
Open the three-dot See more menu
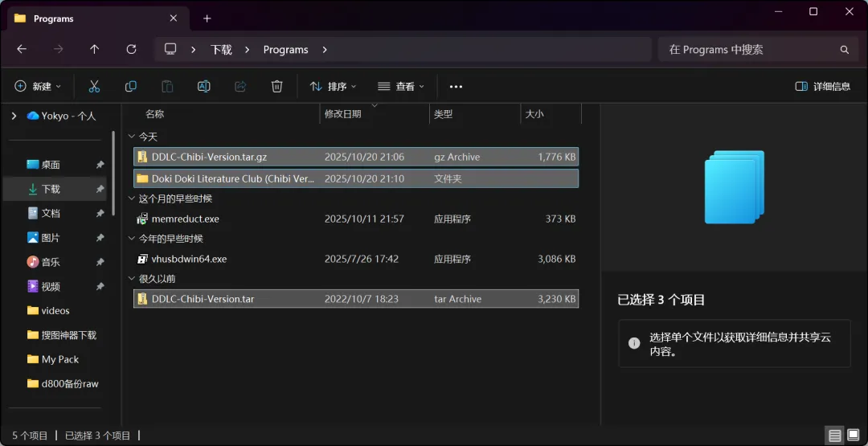pos(456,86)
